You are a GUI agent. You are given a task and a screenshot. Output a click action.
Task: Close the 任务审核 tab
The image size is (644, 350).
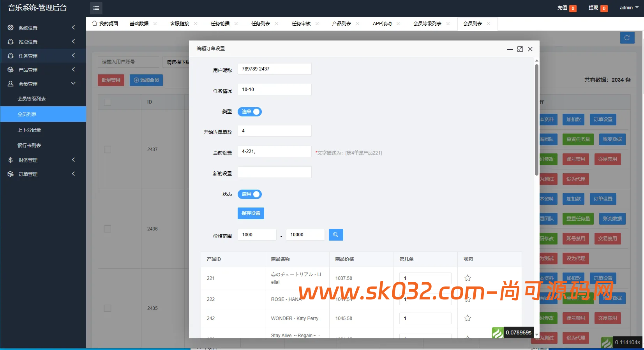317,24
